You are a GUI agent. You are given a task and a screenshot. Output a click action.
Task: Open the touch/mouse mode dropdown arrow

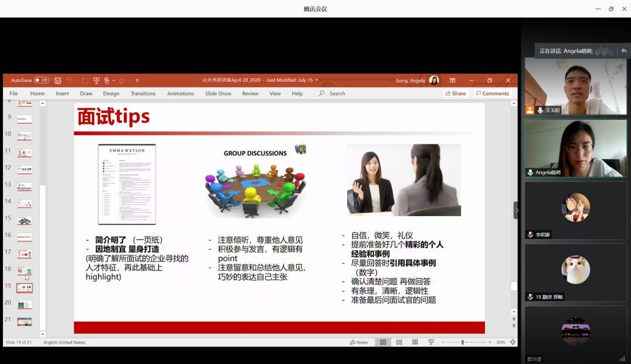pos(113,81)
